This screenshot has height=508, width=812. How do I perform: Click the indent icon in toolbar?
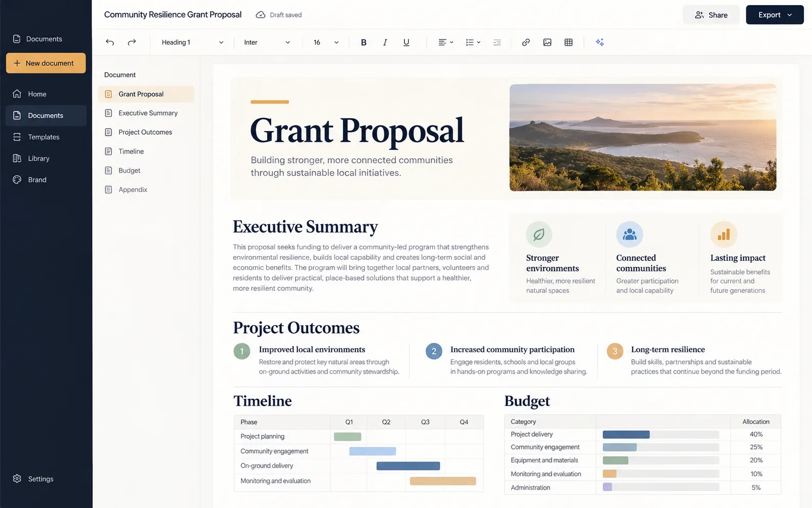tap(497, 43)
